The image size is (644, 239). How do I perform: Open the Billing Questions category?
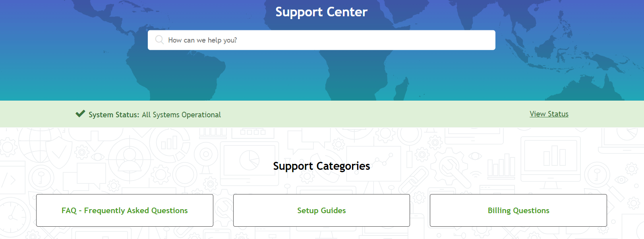518,210
